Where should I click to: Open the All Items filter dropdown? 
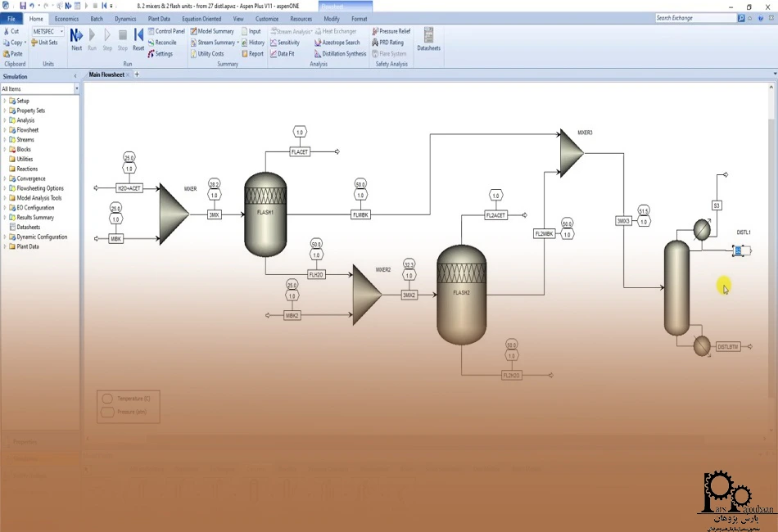(x=76, y=88)
